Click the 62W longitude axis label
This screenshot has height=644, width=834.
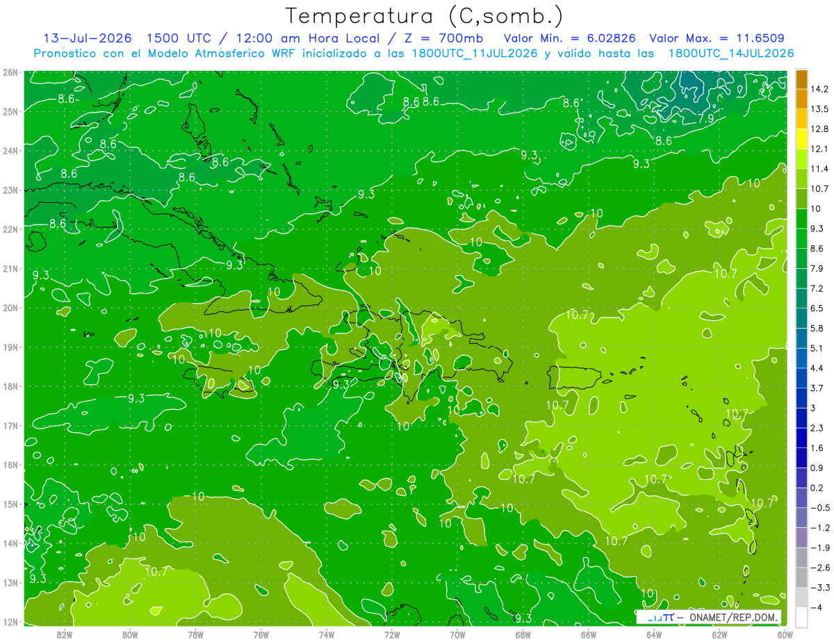719,634
